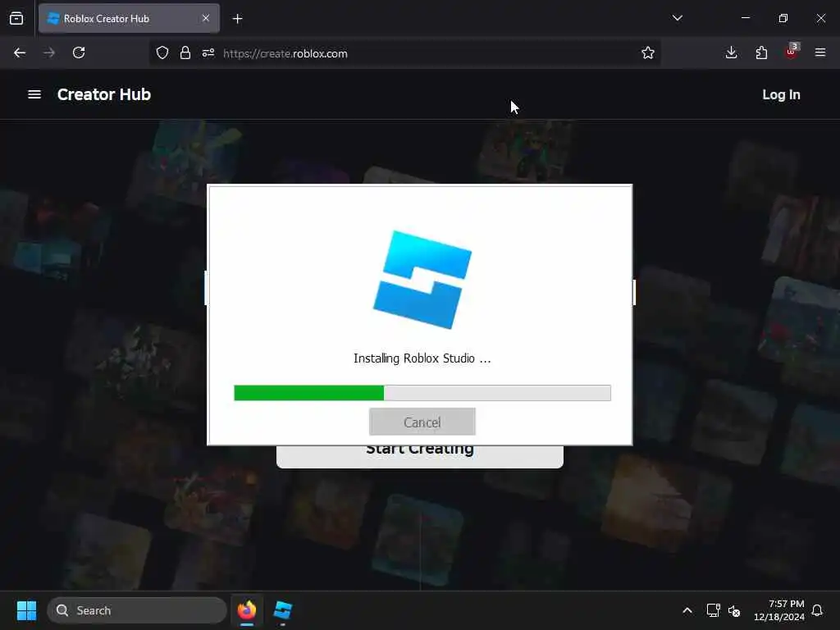Open the tracking protection shield icon
The height and width of the screenshot is (630, 840).
tap(162, 52)
